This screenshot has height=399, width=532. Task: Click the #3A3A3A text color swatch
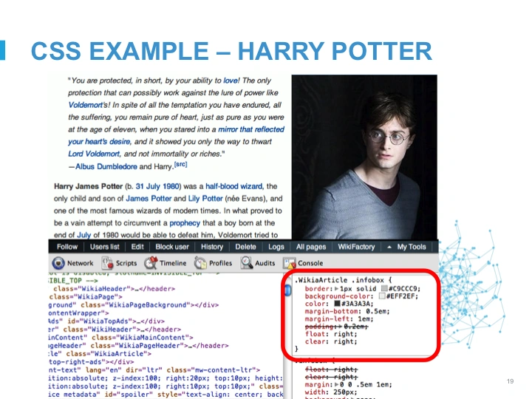[335, 304]
